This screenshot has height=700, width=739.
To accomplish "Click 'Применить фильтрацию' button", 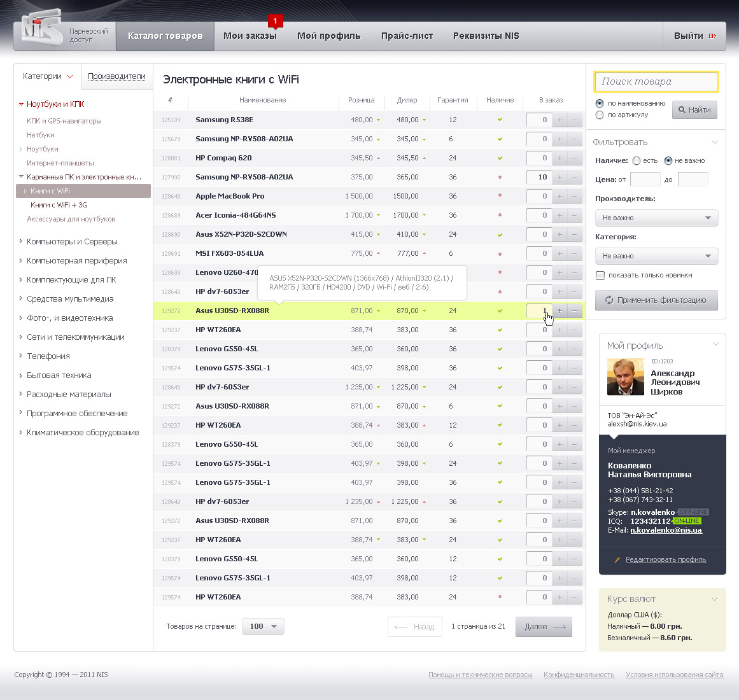I will click(656, 300).
